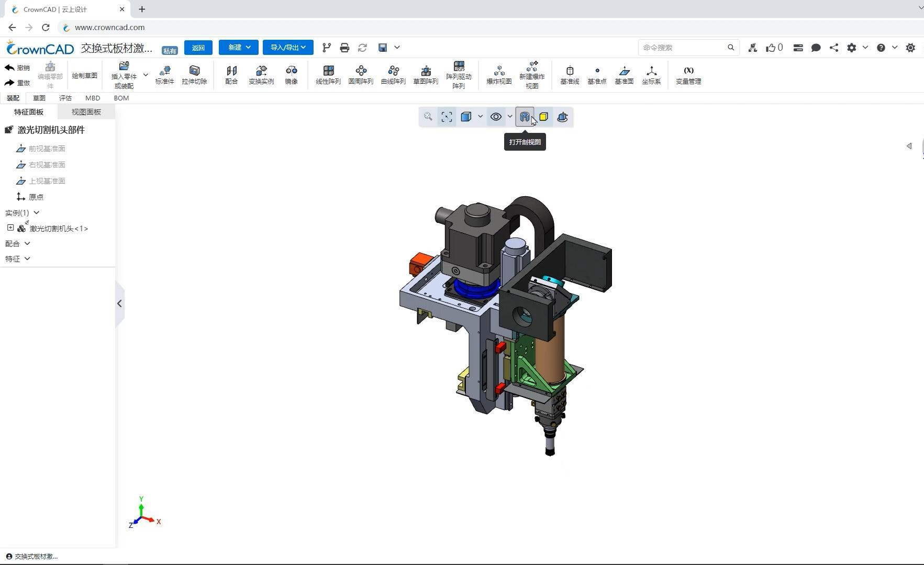Open 变量管理 variable manager
924x565 pixels.
[688, 74]
